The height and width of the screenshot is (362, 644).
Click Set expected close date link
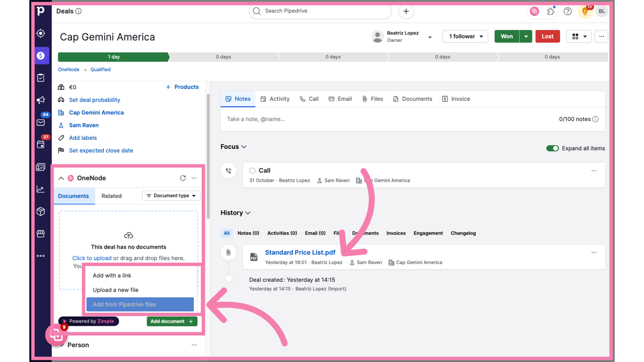101,150
